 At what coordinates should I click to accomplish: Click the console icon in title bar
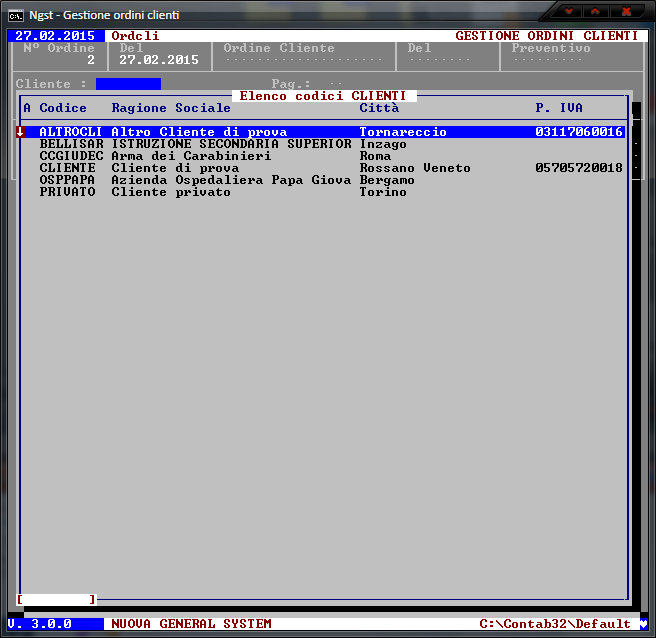tap(16, 15)
